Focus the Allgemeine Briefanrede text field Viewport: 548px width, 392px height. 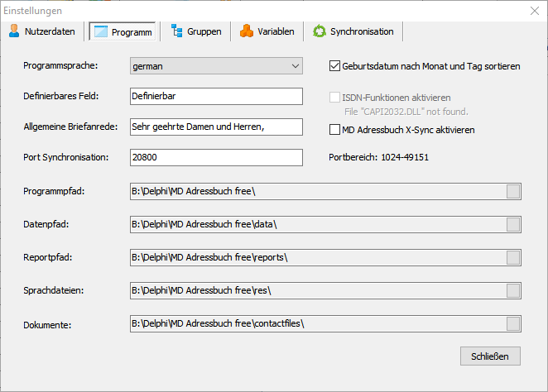click(x=216, y=127)
